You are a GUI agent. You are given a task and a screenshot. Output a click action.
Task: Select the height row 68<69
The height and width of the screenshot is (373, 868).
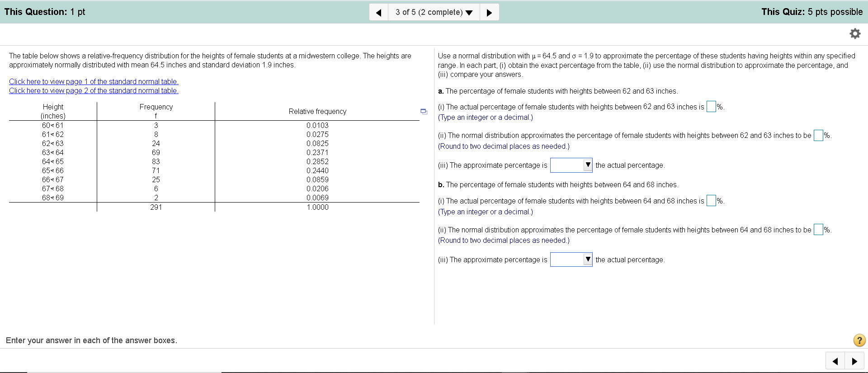tap(53, 198)
